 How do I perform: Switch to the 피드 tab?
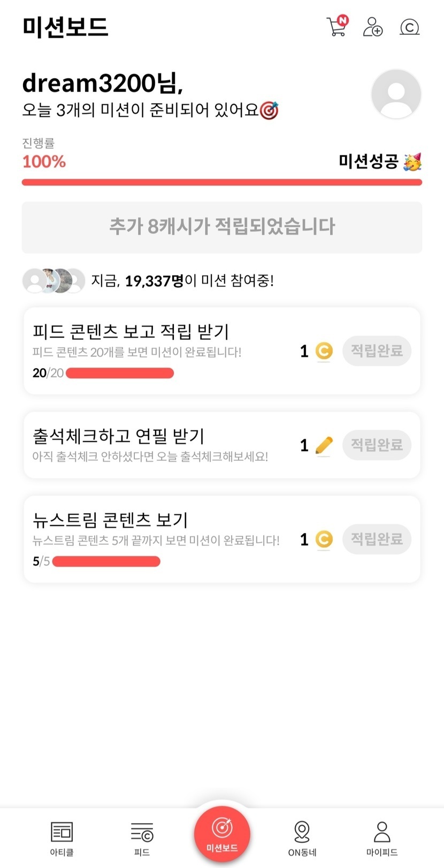[142, 838]
